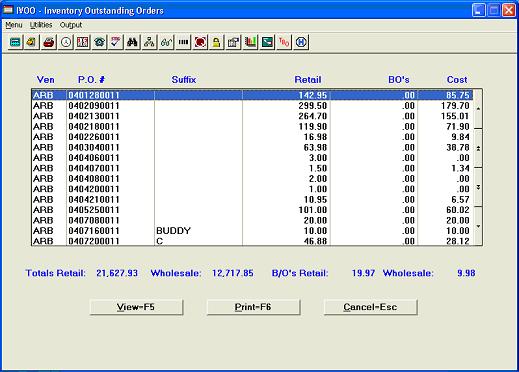Image resolution: width=519 pixels, height=372 pixels.
Task: Select P.O. 0402090011 row
Action: pos(253,106)
